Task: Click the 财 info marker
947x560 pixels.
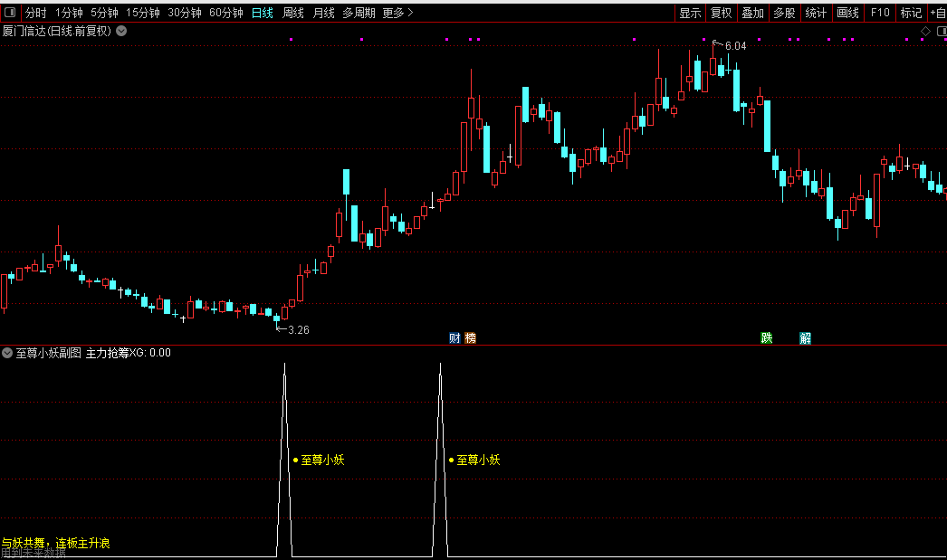Action: tap(454, 338)
